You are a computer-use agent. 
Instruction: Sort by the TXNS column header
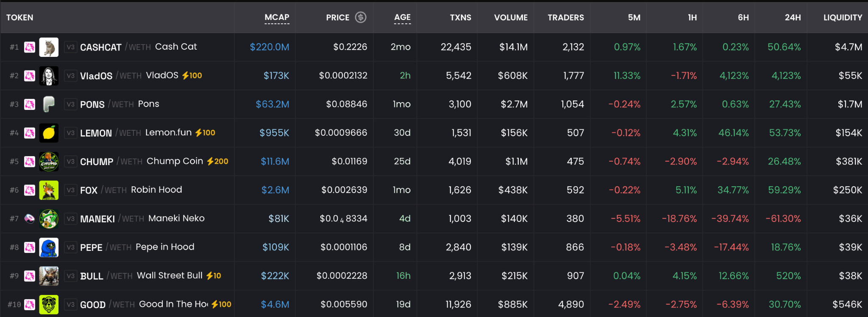pos(460,17)
